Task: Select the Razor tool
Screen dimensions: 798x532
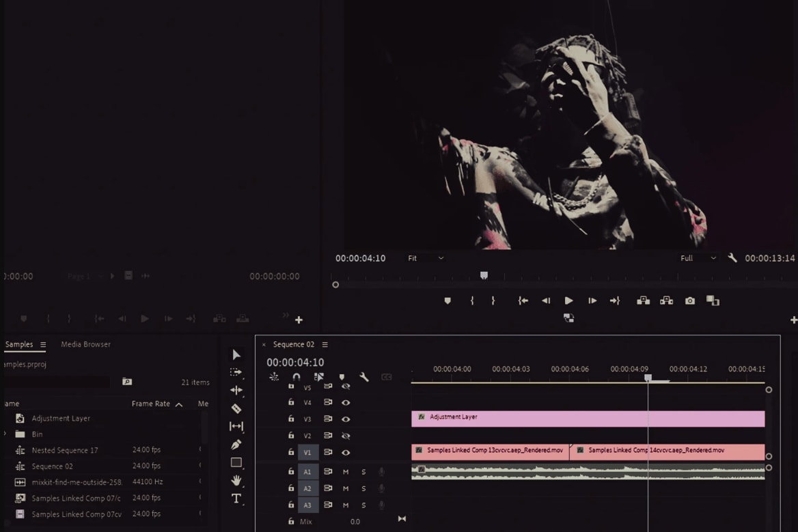Action: (x=236, y=408)
